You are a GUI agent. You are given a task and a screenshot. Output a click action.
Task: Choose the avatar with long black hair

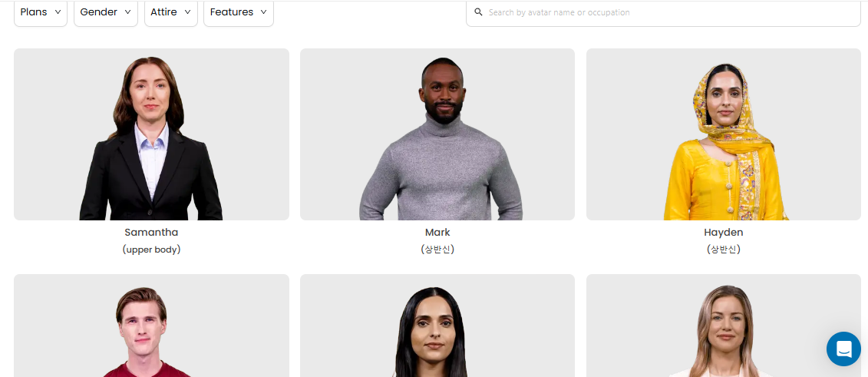(x=437, y=326)
